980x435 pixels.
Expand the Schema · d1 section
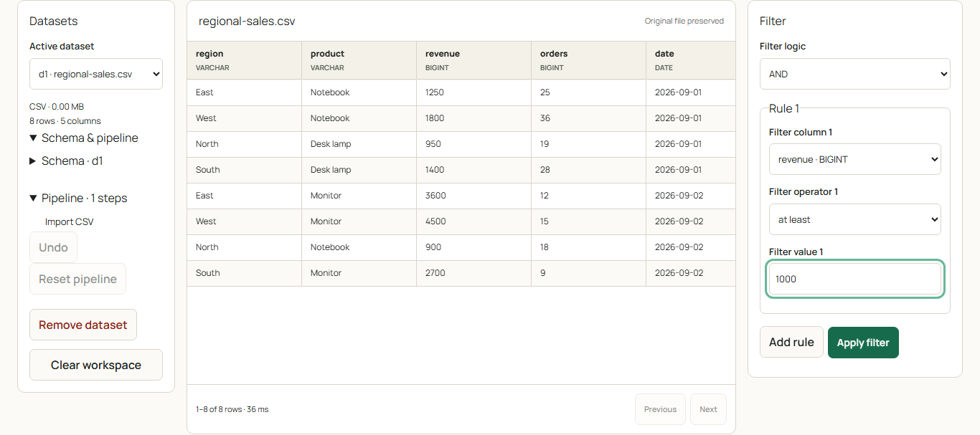pos(66,161)
